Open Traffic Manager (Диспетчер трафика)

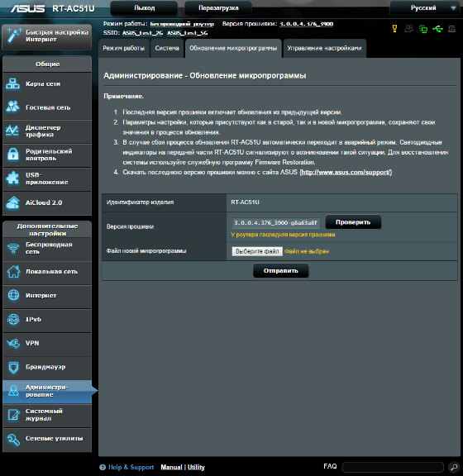(47, 131)
